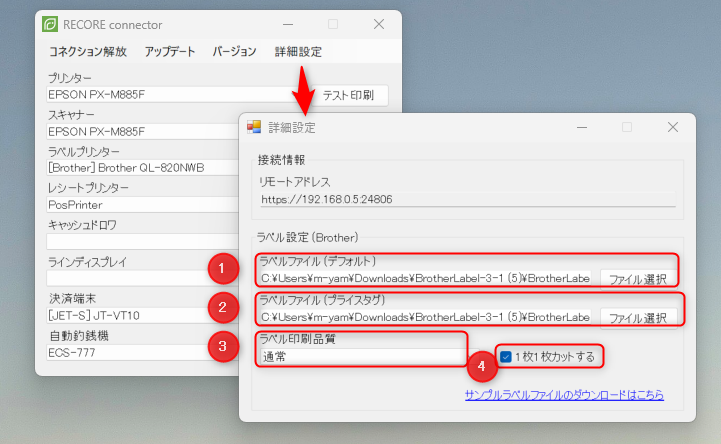Choose file for ラベルファイル (プライスタグ)
The width and height of the screenshot is (721, 444).
[638, 318]
